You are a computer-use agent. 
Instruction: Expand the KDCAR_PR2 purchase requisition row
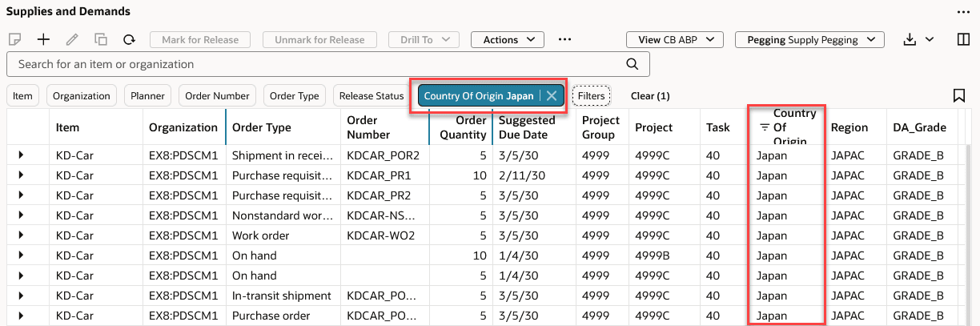21,195
